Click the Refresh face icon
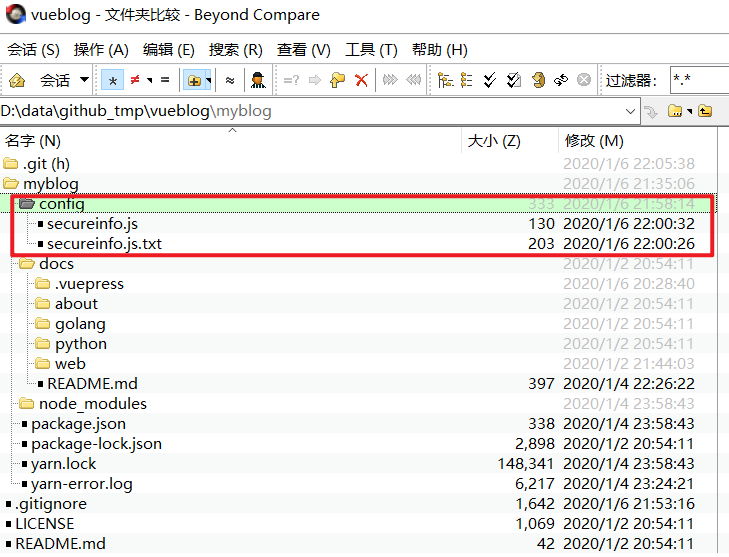 tap(538, 80)
